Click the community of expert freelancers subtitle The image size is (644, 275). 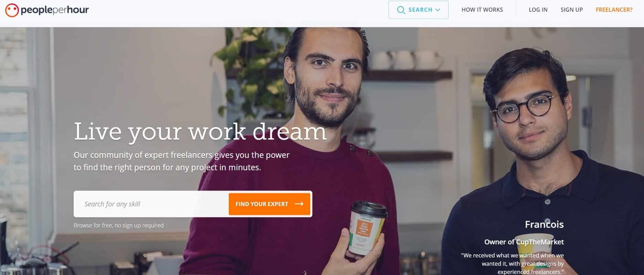tap(182, 161)
